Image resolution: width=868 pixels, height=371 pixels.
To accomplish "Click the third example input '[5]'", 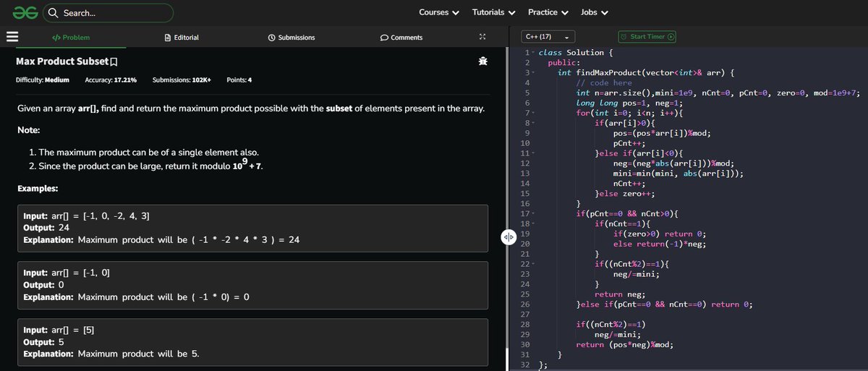I will (89, 331).
